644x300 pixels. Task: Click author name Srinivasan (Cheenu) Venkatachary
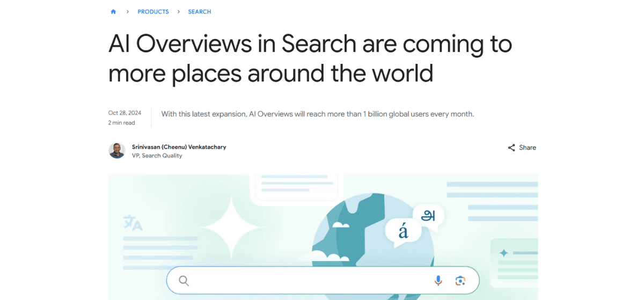[179, 147]
